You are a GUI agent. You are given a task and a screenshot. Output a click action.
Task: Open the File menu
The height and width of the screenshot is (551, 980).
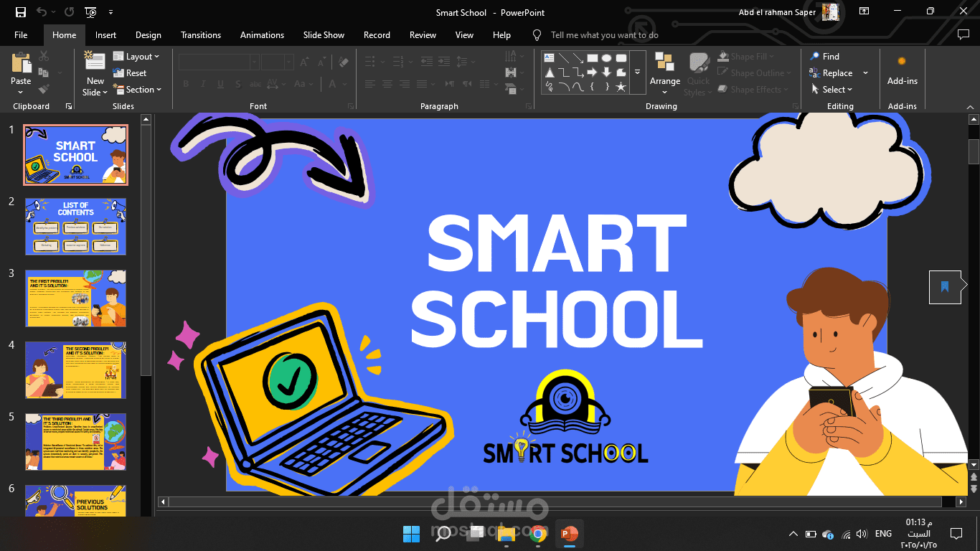click(21, 34)
